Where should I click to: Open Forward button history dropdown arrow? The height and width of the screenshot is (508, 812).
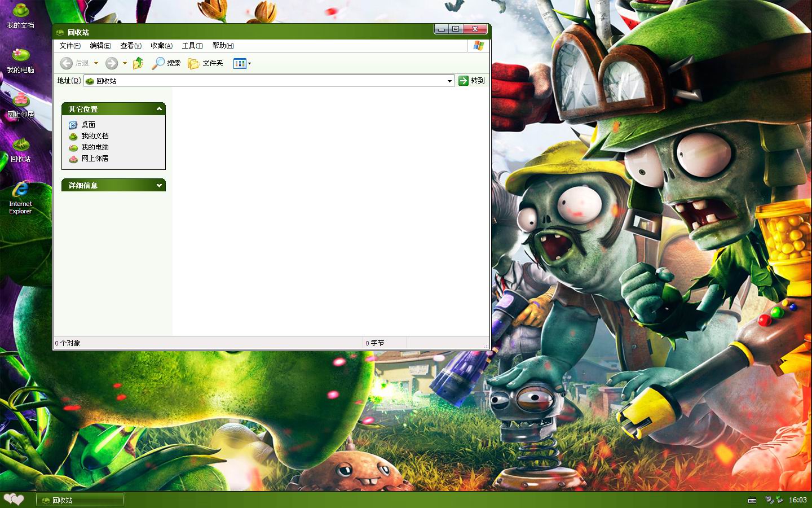click(125, 63)
